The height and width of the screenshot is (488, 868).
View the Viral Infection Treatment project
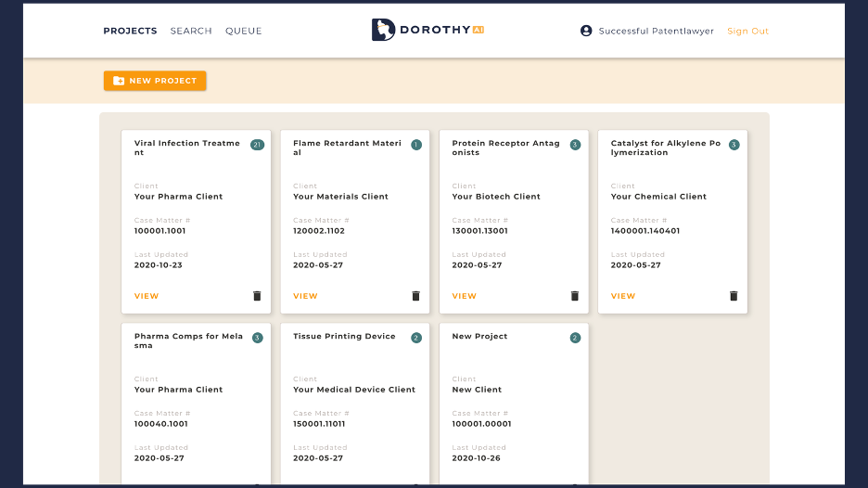pyautogui.click(x=147, y=296)
